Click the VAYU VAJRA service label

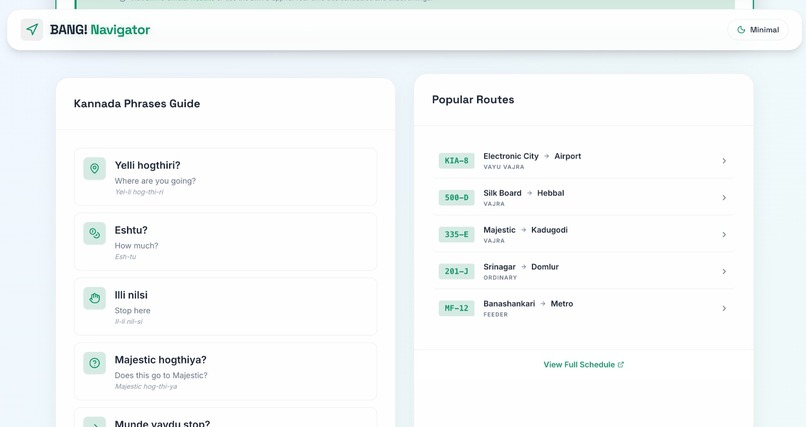pyautogui.click(x=504, y=167)
